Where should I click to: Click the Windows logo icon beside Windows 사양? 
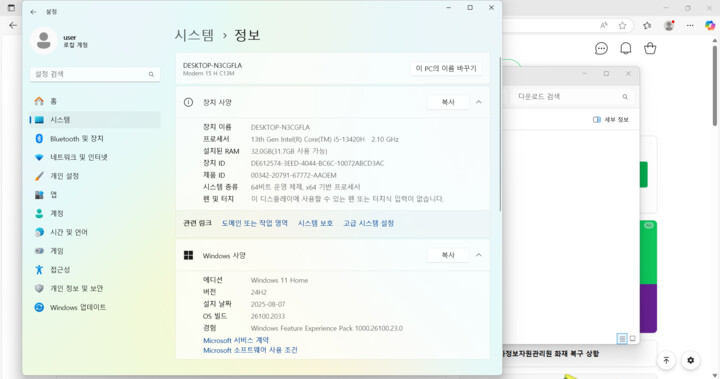point(188,255)
